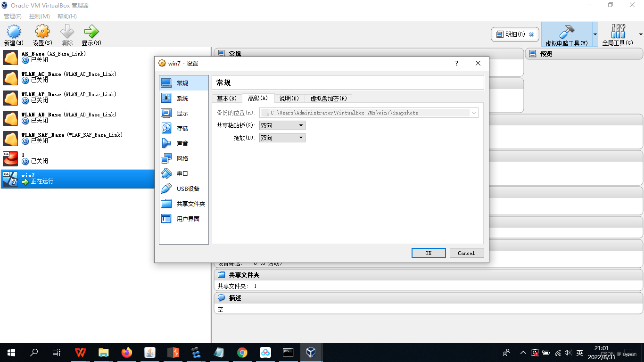Open Settings (设置) from main toolbar
Screen dimensions: 644x362
(42, 35)
